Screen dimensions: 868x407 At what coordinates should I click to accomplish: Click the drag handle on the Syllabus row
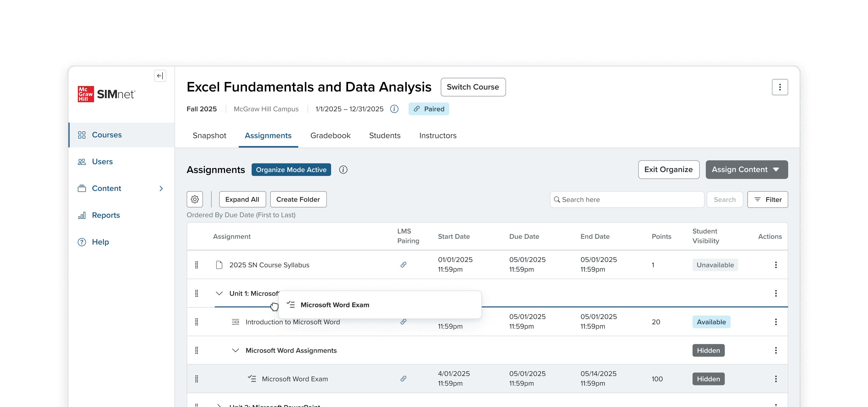[197, 265]
